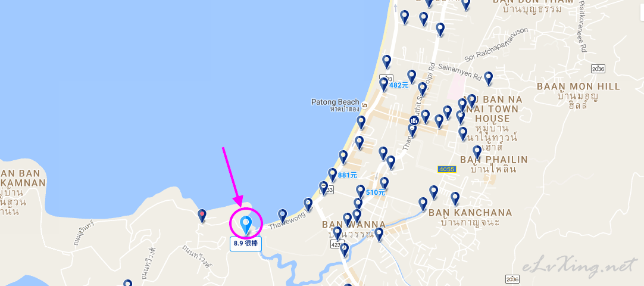Open the hotel pin beside 482元 price

(x=384, y=85)
